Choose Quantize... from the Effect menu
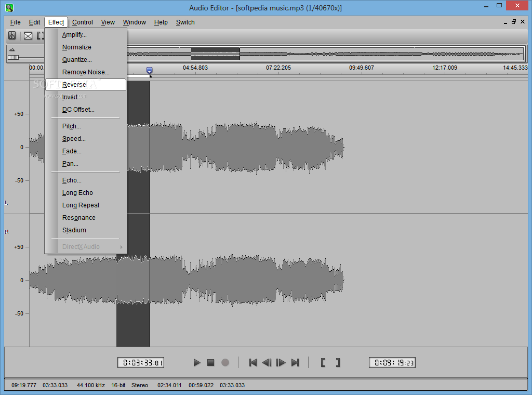Viewport: 532px width, 395px height. pyautogui.click(x=86, y=60)
